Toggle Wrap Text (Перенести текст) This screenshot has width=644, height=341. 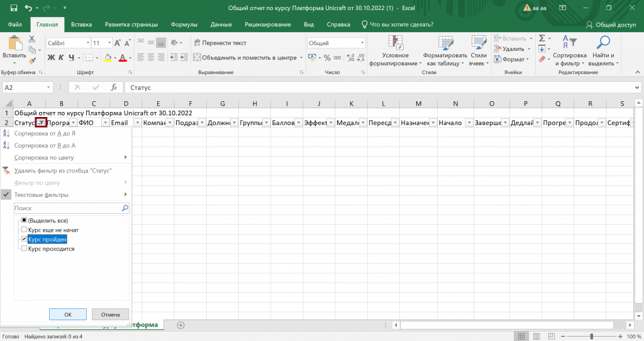220,43
